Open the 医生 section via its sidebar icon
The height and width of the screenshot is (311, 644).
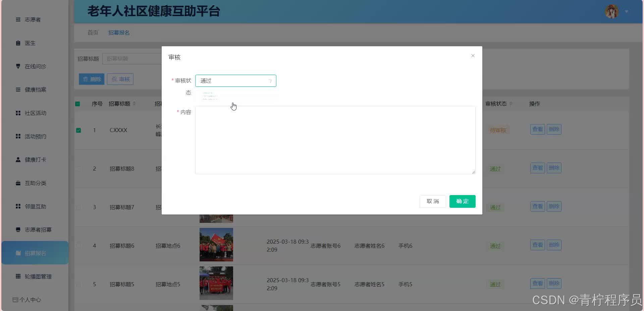pos(18,43)
